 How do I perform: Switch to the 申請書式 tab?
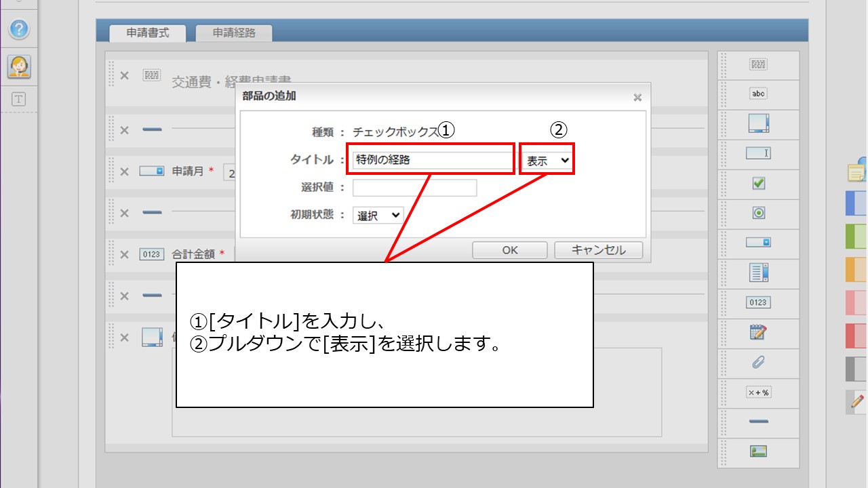pyautogui.click(x=147, y=33)
